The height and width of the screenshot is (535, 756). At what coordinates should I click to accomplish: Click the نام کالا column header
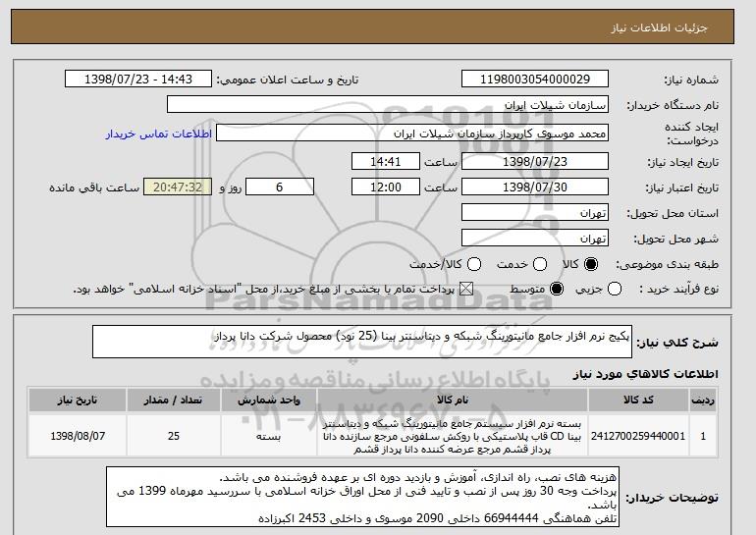click(x=453, y=401)
